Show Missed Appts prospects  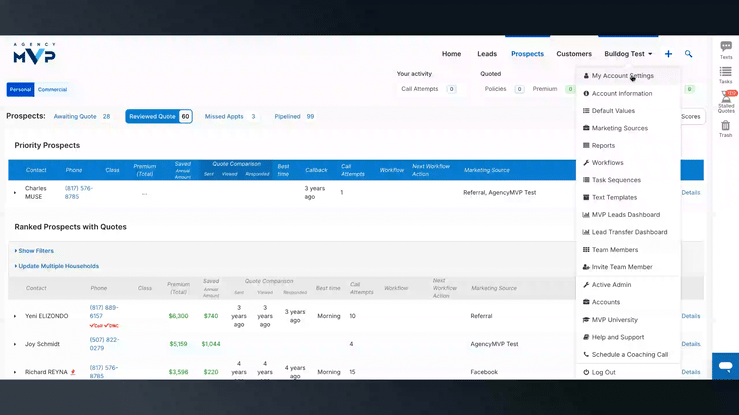coord(230,116)
